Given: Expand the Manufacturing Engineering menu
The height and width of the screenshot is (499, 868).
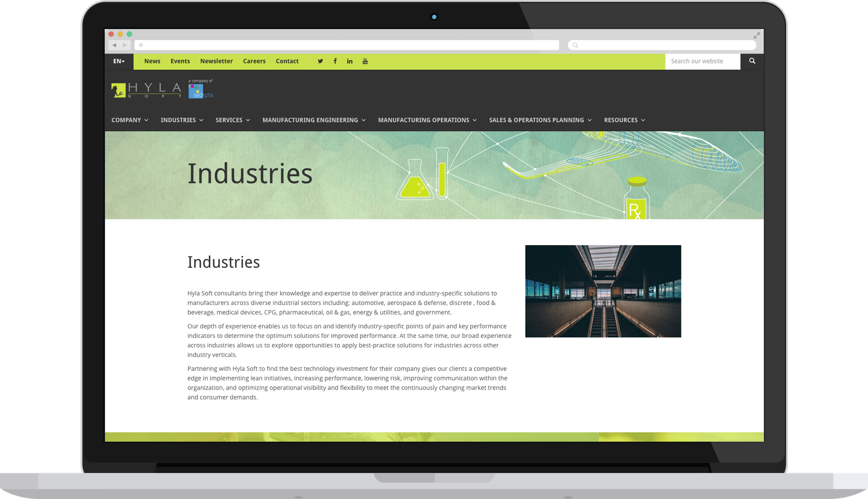Looking at the screenshot, I should coord(314,120).
